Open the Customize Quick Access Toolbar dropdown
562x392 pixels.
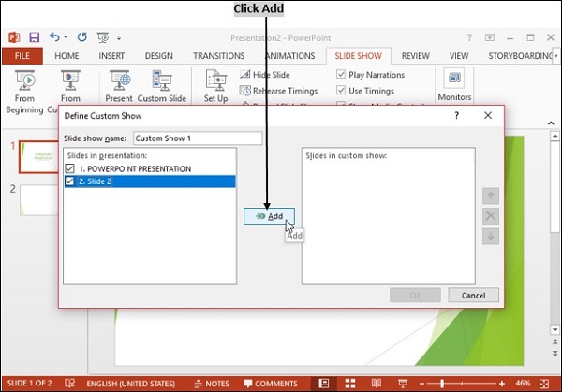(122, 38)
